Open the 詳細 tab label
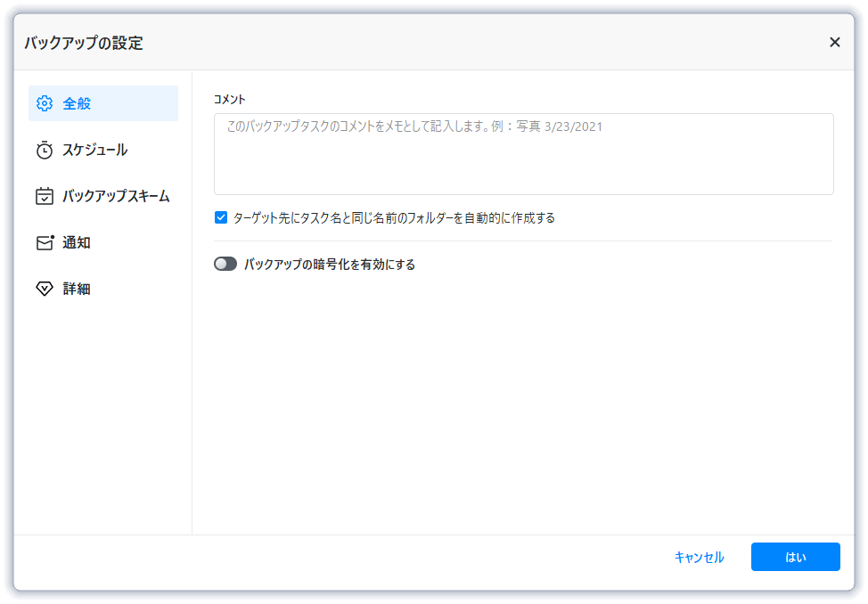Image resolution: width=868 pixels, height=604 pixels. click(x=77, y=289)
